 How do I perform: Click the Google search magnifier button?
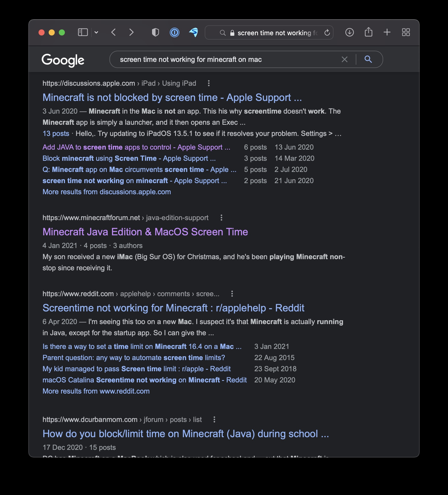tap(368, 59)
